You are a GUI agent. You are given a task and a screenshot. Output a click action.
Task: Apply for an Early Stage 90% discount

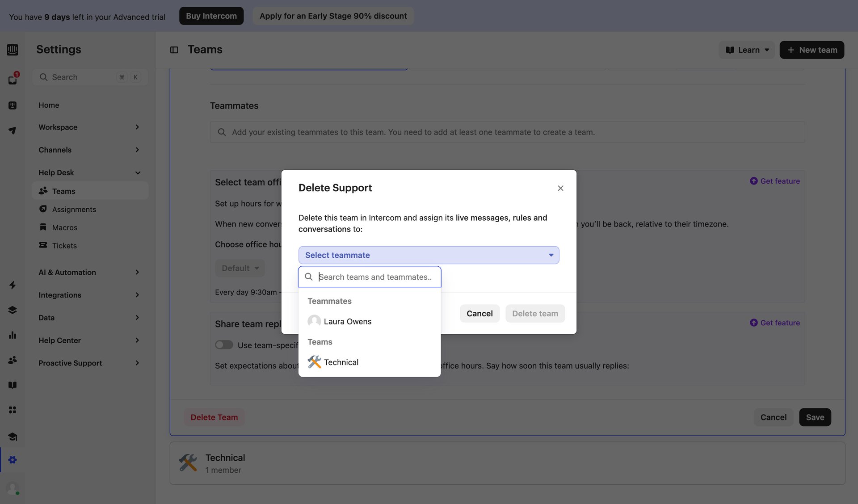pyautogui.click(x=333, y=16)
